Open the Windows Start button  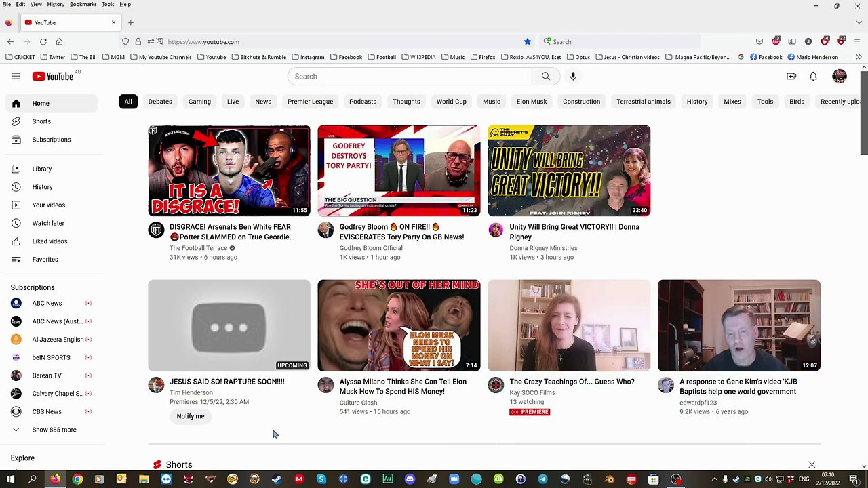pos(10,480)
